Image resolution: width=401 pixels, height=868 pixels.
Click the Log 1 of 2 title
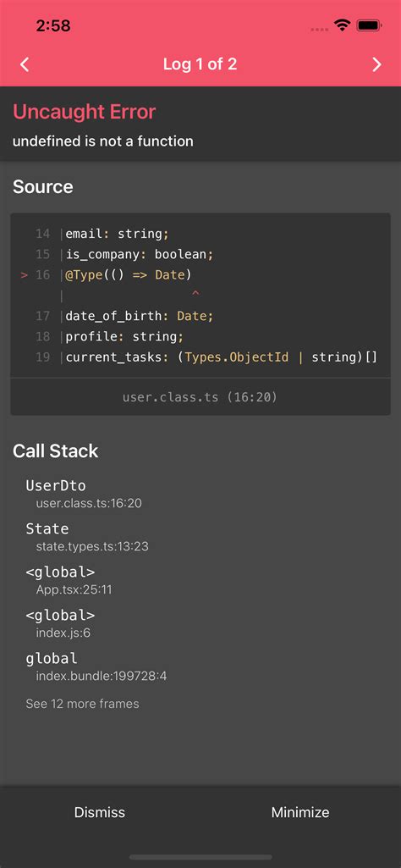pyautogui.click(x=200, y=64)
